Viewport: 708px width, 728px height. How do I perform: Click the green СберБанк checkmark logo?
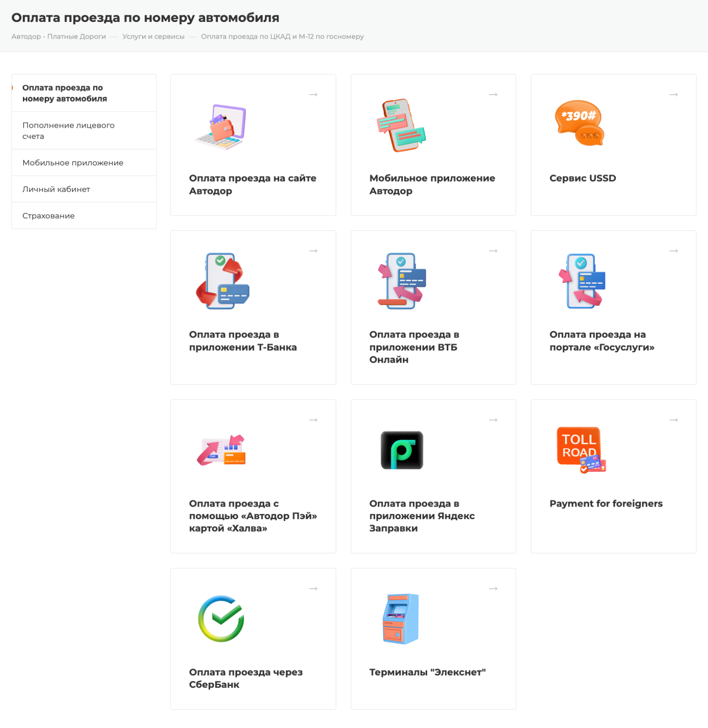(x=221, y=618)
